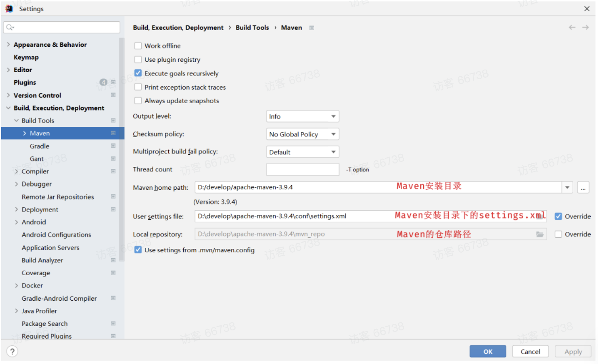
Task: Select Keymap in settings tree
Action: point(26,57)
